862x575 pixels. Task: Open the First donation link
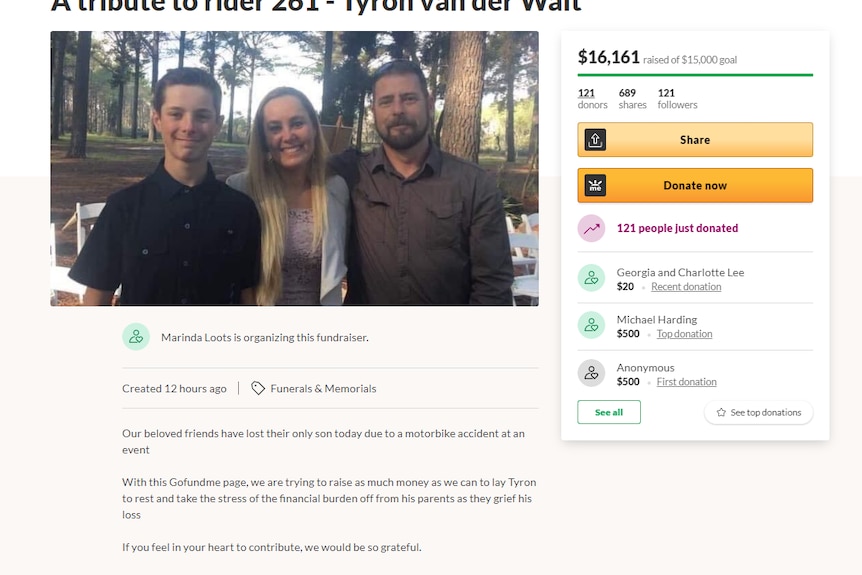(x=687, y=382)
